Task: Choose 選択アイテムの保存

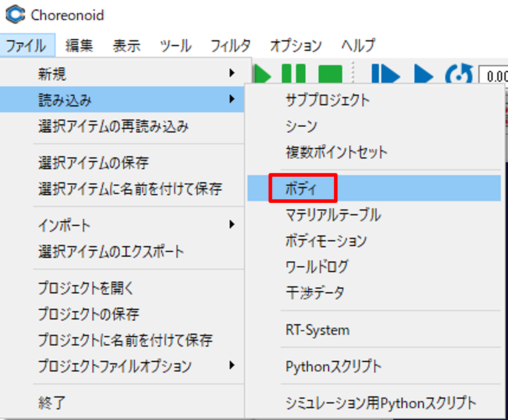Action: coord(122,163)
